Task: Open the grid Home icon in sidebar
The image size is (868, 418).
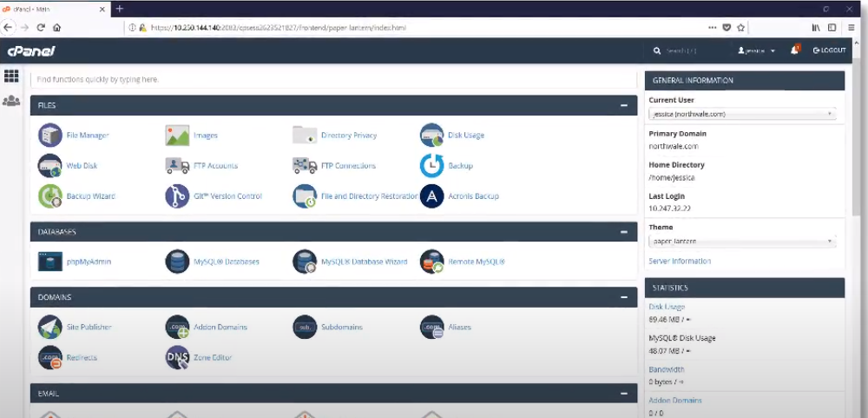Action: tap(11, 76)
